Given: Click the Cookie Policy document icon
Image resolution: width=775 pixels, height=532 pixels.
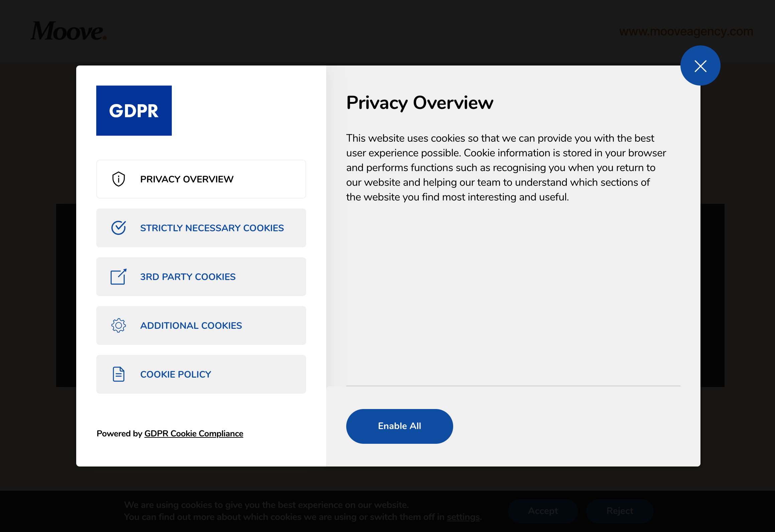Looking at the screenshot, I should [x=118, y=374].
